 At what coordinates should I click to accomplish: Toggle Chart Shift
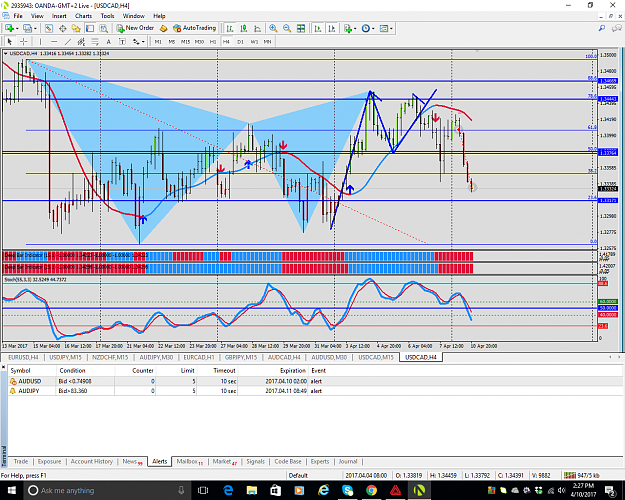coord(332,28)
